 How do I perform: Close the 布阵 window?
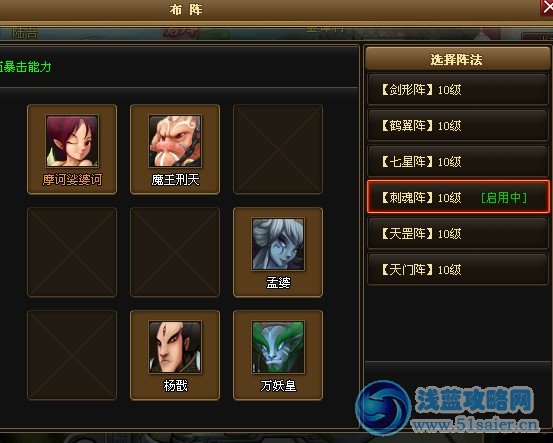[547, 7]
